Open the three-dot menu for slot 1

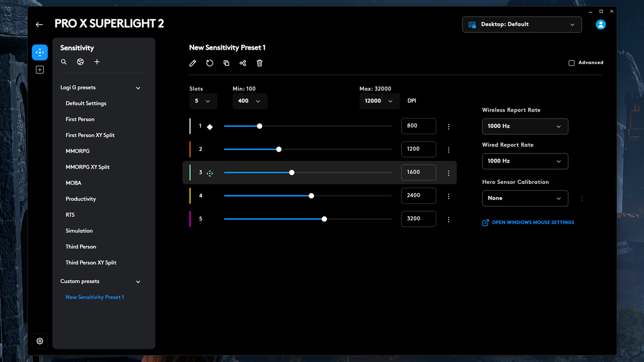point(449,127)
